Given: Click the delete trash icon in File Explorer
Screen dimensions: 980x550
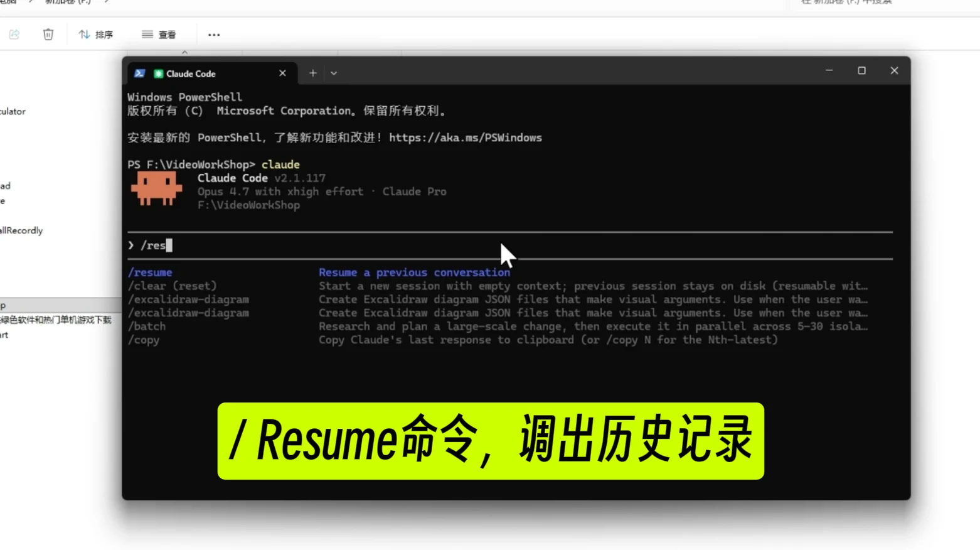Looking at the screenshot, I should pos(48,35).
